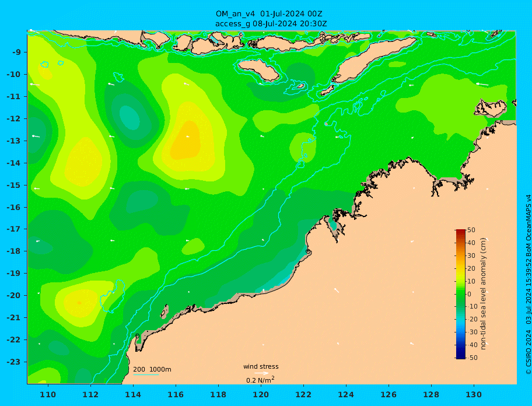Click latitude axis label -22
Viewport: 532px width, 406px height.
pos(14,340)
